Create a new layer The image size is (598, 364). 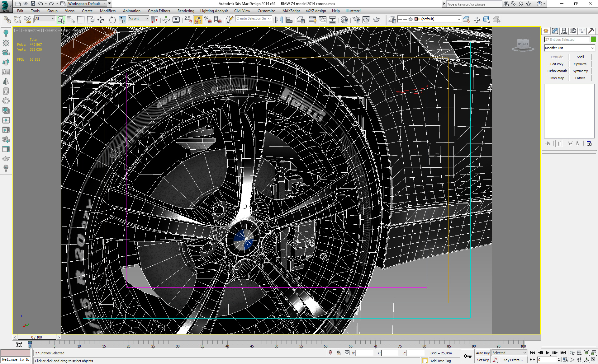coord(467,20)
